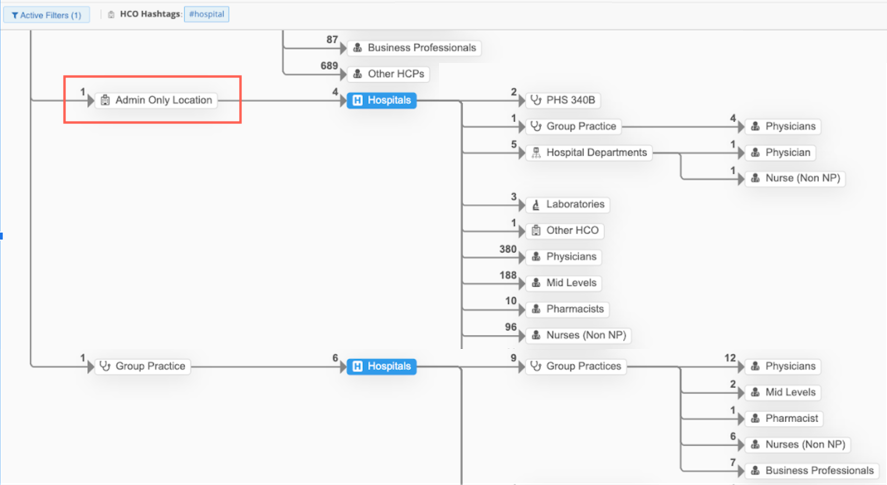Expand the upper Hospitals node with count 4
This screenshot has height=485, width=887.
tap(380, 100)
